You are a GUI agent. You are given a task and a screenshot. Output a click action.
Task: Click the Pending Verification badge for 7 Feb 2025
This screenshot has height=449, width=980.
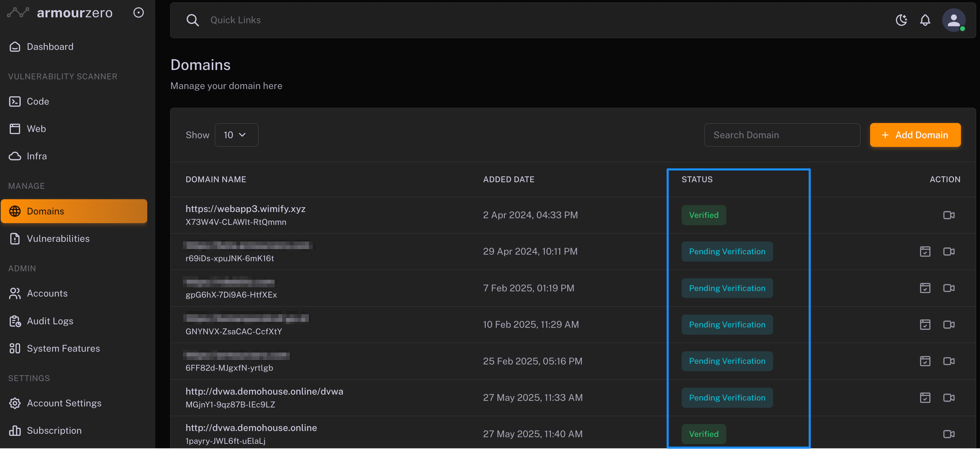pos(727,288)
